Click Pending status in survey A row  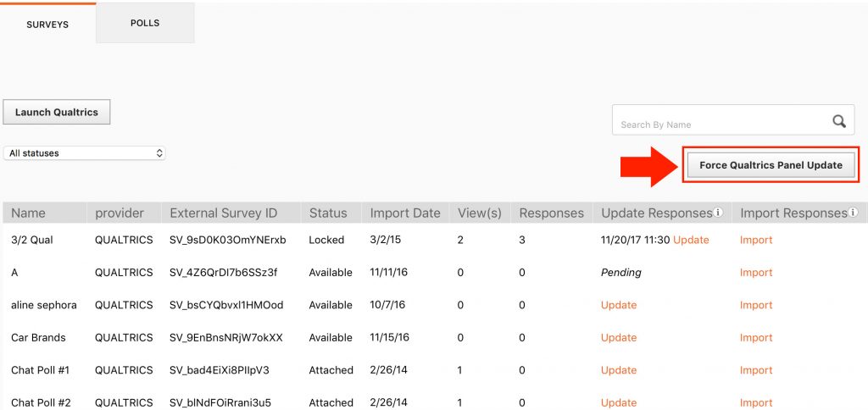click(x=621, y=273)
